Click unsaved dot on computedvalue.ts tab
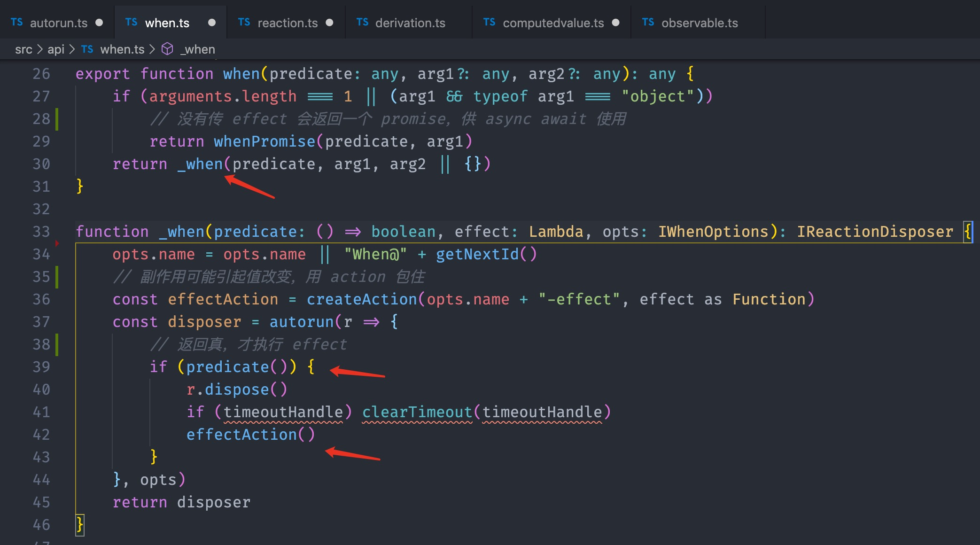Image resolution: width=980 pixels, height=545 pixels. pyautogui.click(x=616, y=23)
